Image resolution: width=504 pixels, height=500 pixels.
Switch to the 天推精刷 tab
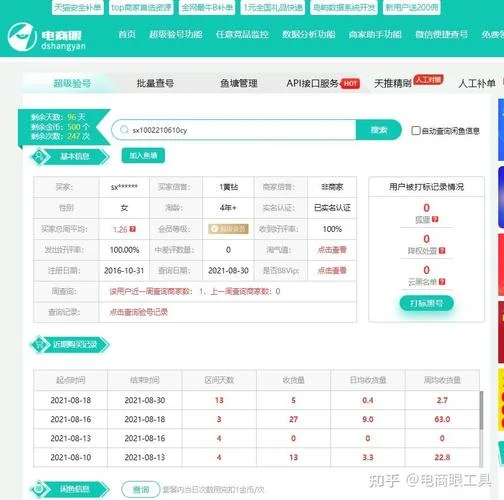coord(393,83)
